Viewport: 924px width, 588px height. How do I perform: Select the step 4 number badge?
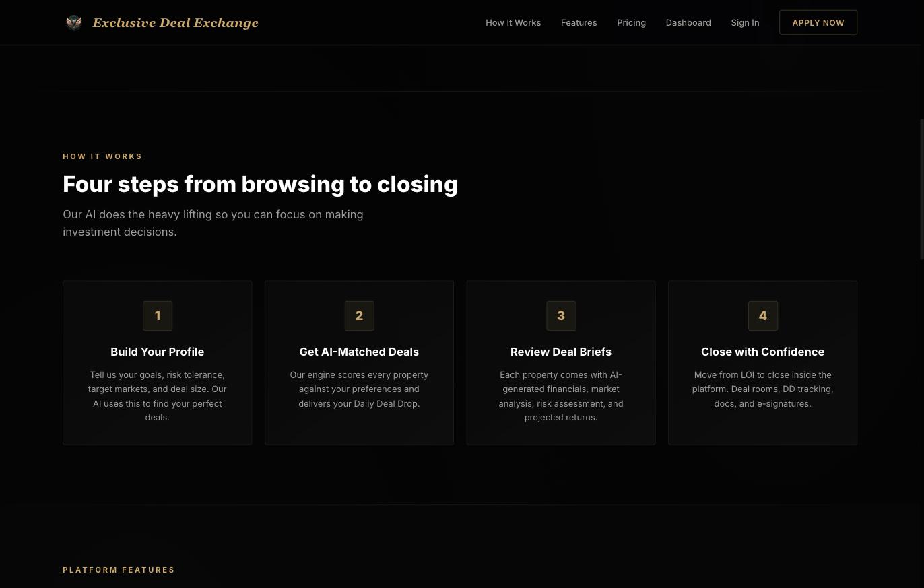pyautogui.click(x=763, y=316)
